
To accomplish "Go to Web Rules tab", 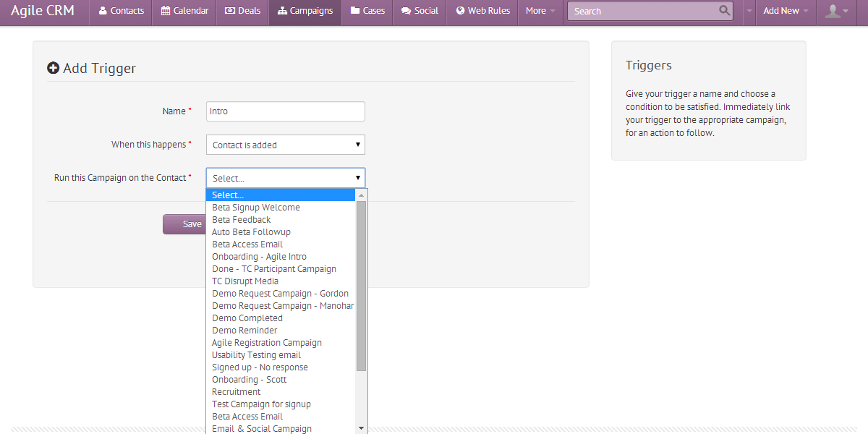I will click(482, 11).
